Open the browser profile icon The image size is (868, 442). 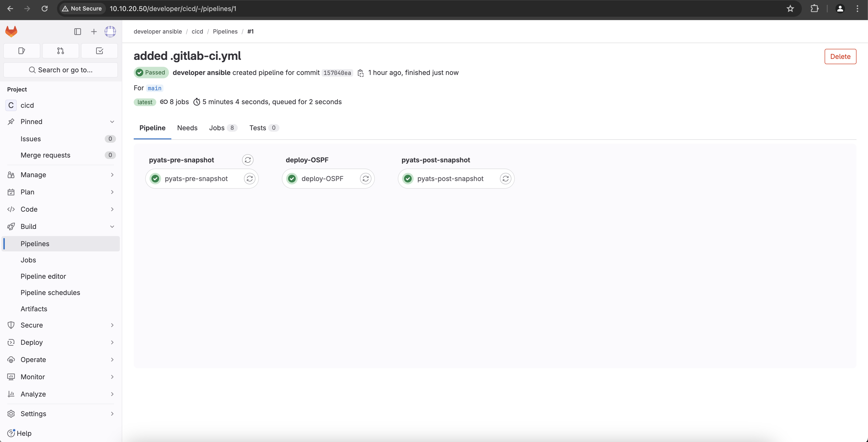click(x=840, y=9)
